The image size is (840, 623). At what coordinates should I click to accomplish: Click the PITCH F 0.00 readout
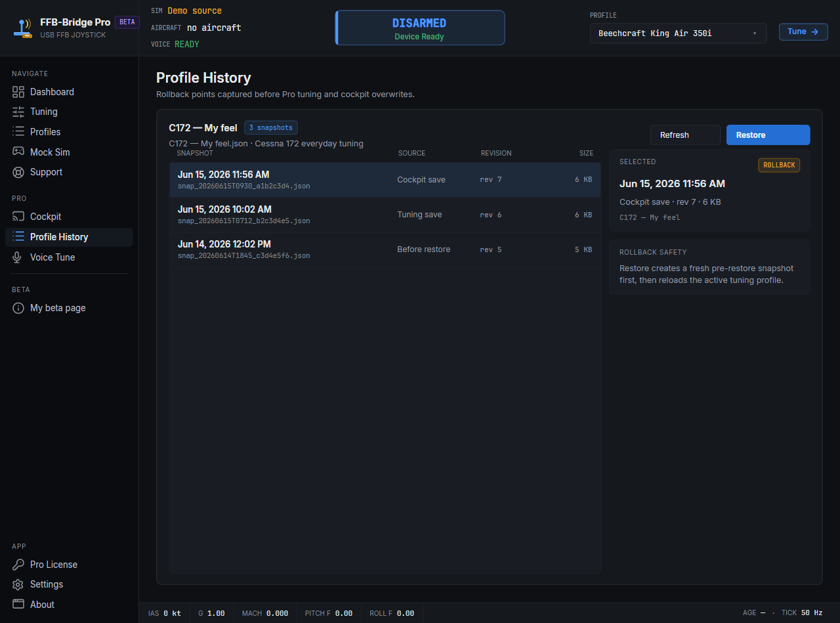click(329, 613)
